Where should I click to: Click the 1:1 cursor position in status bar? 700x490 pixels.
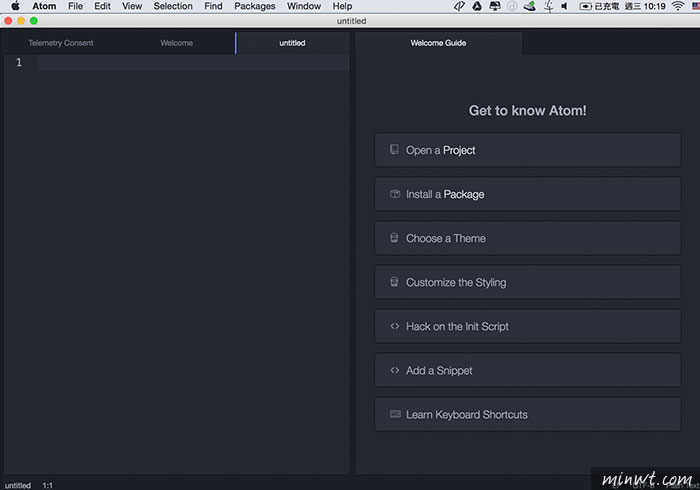pyautogui.click(x=47, y=485)
